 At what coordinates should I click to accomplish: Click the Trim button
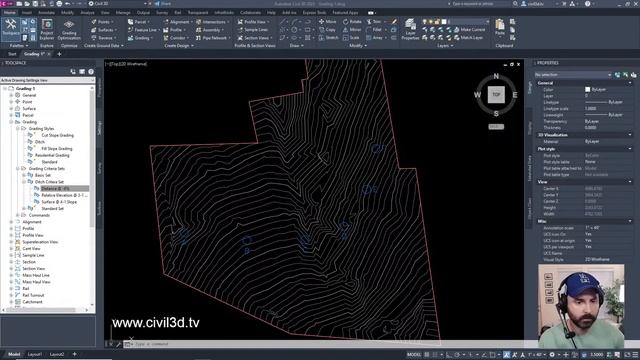(x=374, y=22)
